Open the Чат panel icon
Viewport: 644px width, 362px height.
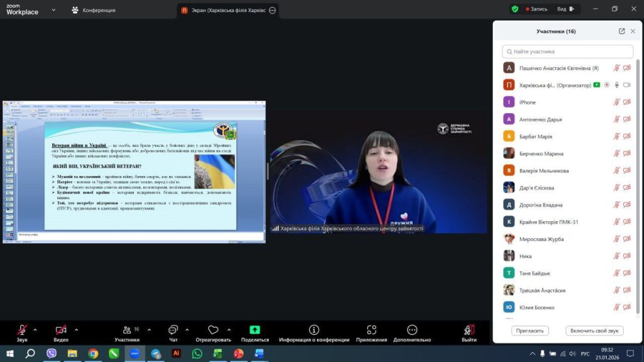point(173,330)
